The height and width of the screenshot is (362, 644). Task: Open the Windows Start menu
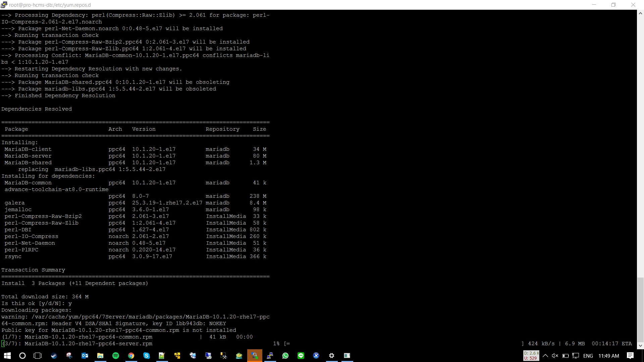(x=7, y=356)
